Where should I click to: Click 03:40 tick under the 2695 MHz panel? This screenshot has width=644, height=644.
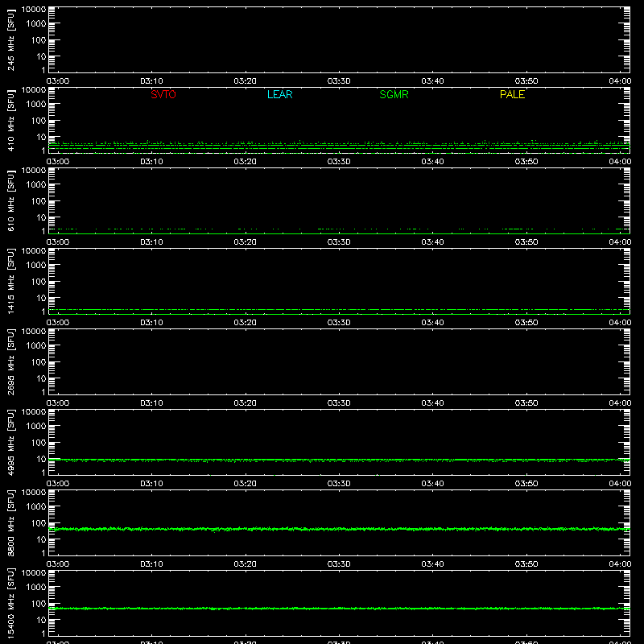[432, 403]
